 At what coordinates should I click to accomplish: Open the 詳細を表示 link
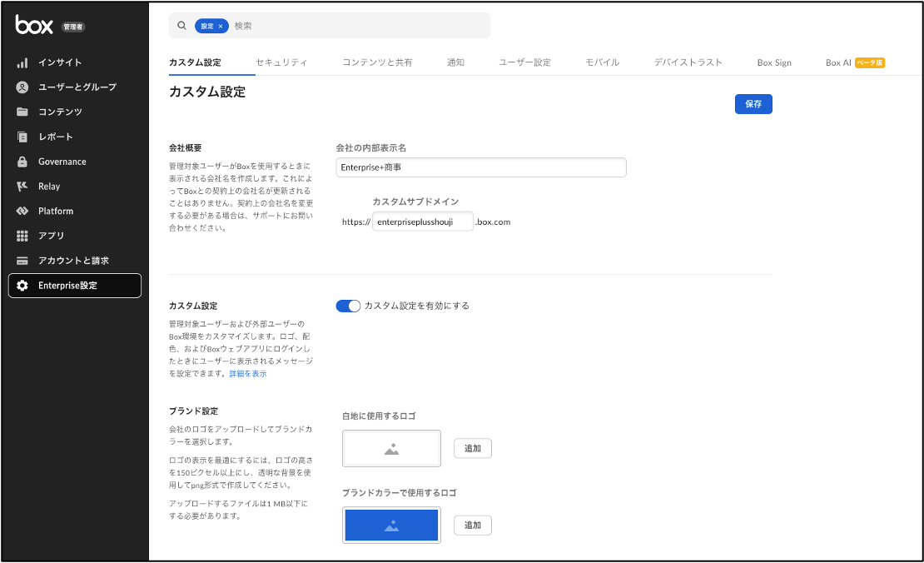(248, 374)
